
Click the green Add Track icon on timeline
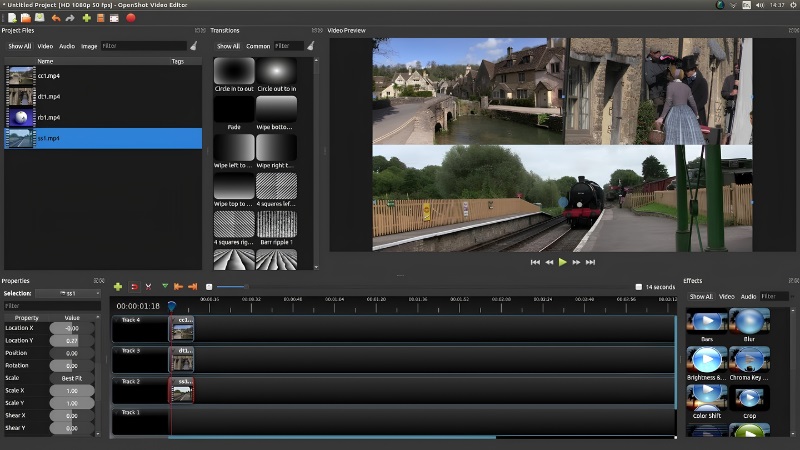point(118,287)
